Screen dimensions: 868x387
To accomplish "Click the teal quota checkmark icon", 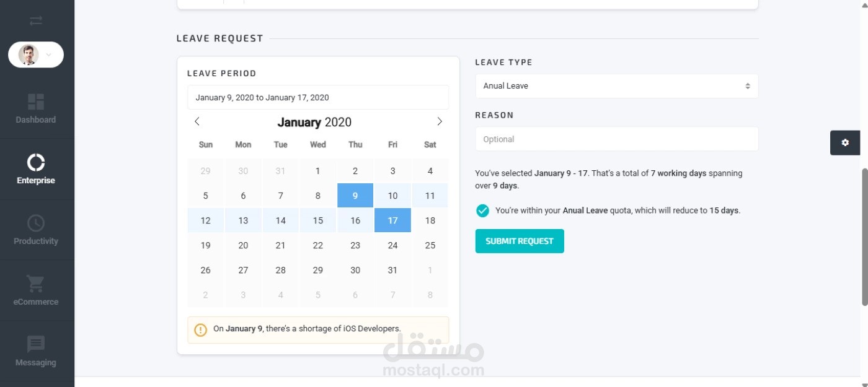I will 482,211.
